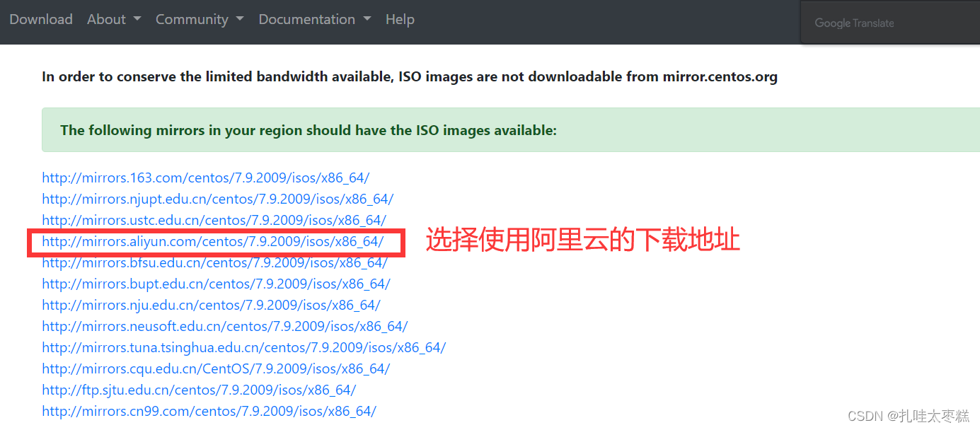Open the mirrors.bupt.edu.cn mirror link
Viewport: 980px width, 430px height.
tap(216, 284)
